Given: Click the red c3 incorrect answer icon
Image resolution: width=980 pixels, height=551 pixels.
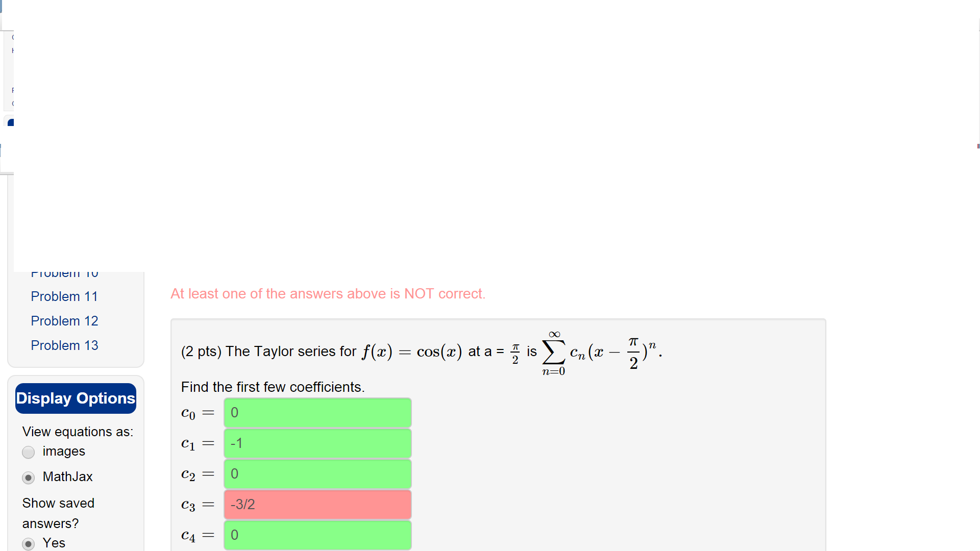Looking at the screenshot, I should click(316, 505).
